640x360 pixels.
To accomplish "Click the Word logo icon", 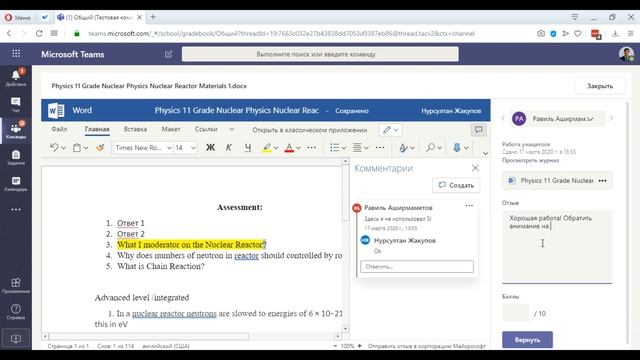I will click(56, 110).
